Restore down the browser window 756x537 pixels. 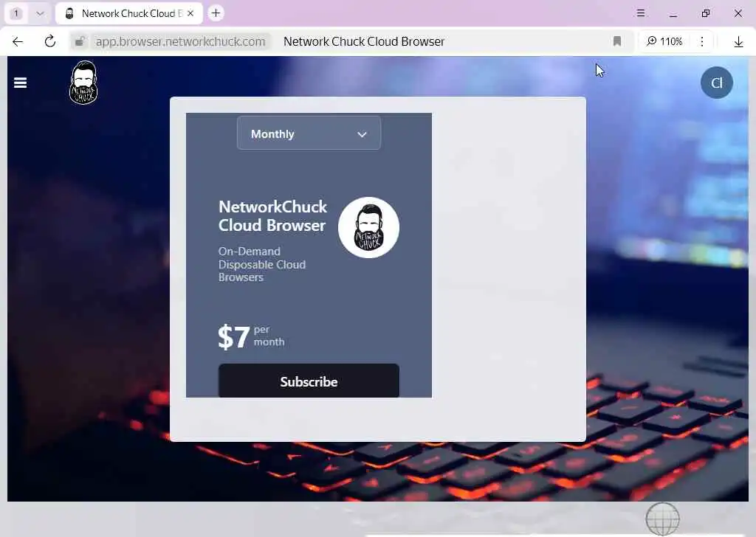(x=705, y=13)
